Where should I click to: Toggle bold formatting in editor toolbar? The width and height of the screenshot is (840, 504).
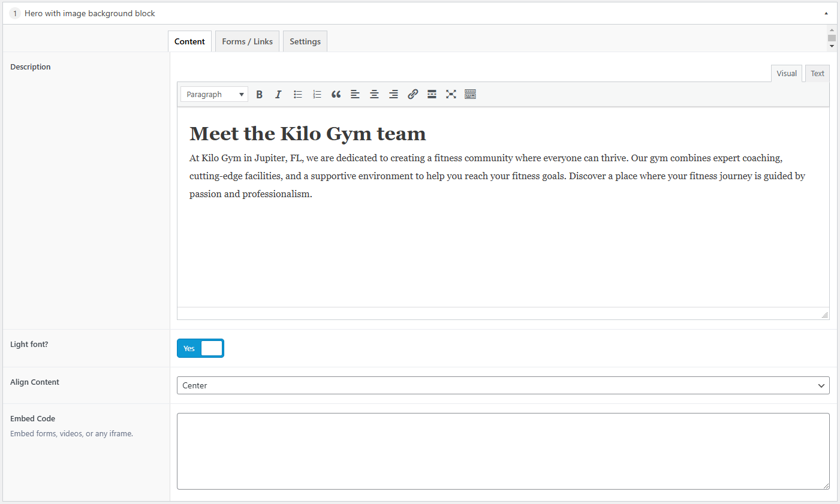click(x=260, y=94)
